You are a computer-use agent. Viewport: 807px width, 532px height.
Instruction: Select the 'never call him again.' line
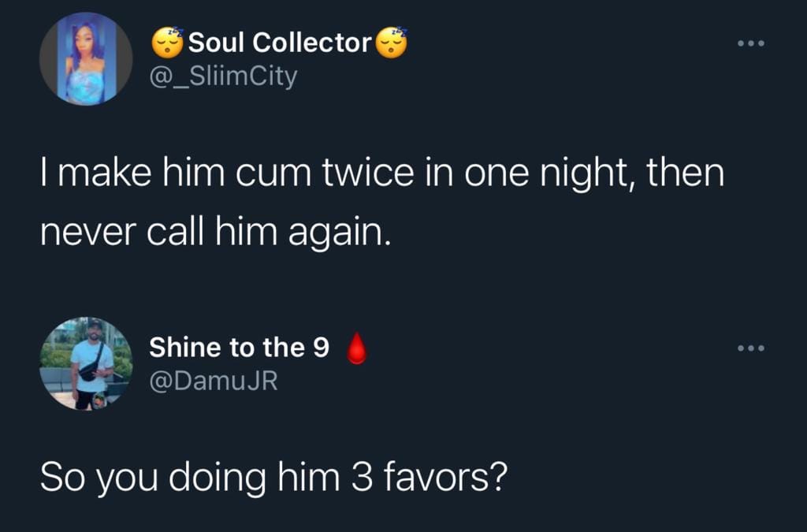[215, 234]
